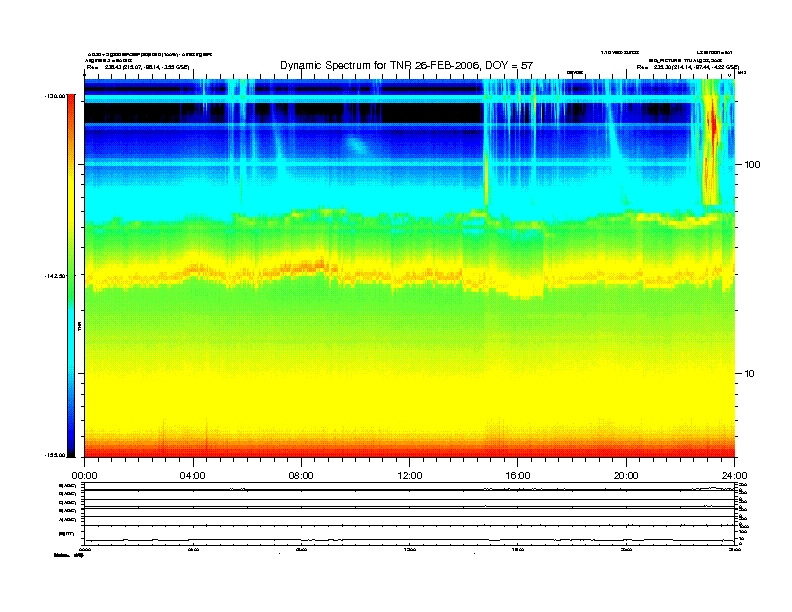Click the 24:00 time axis label

[x=734, y=476]
